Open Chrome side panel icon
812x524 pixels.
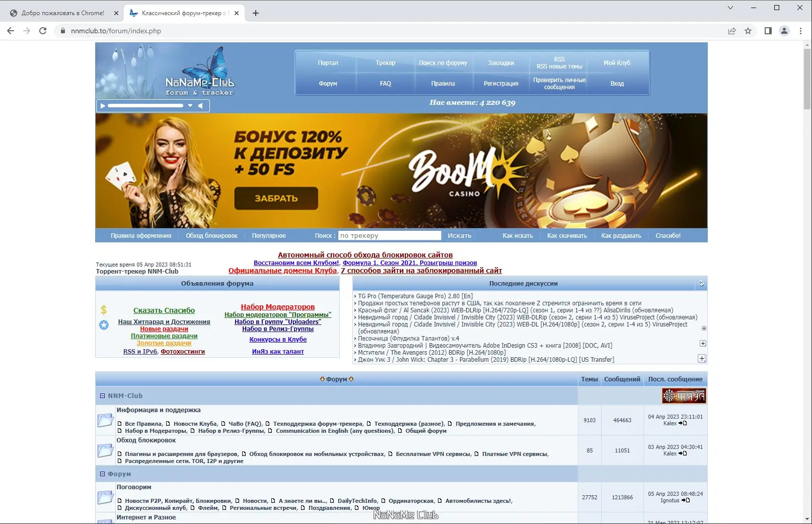pyautogui.click(x=768, y=31)
